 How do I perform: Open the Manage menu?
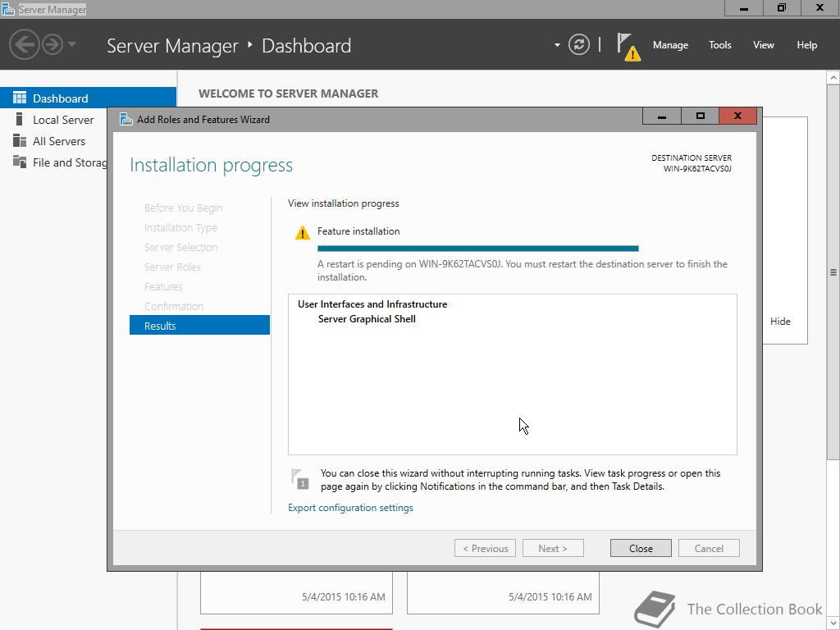click(670, 45)
